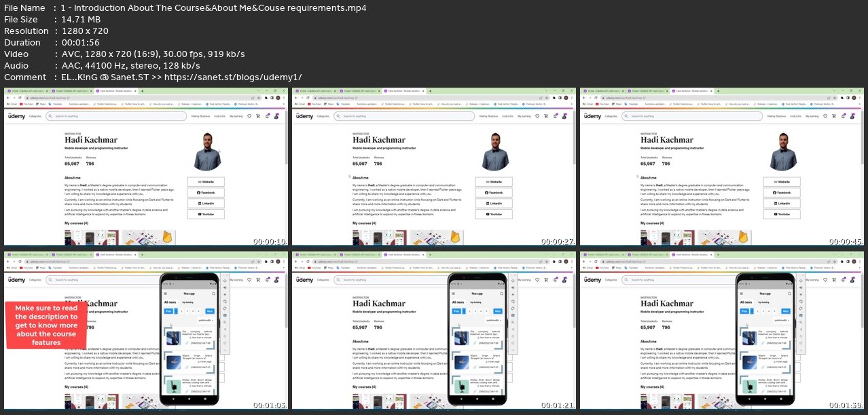Open the shopping cart in the 00:00:27 frame
The image size is (868, 415).
click(x=546, y=116)
